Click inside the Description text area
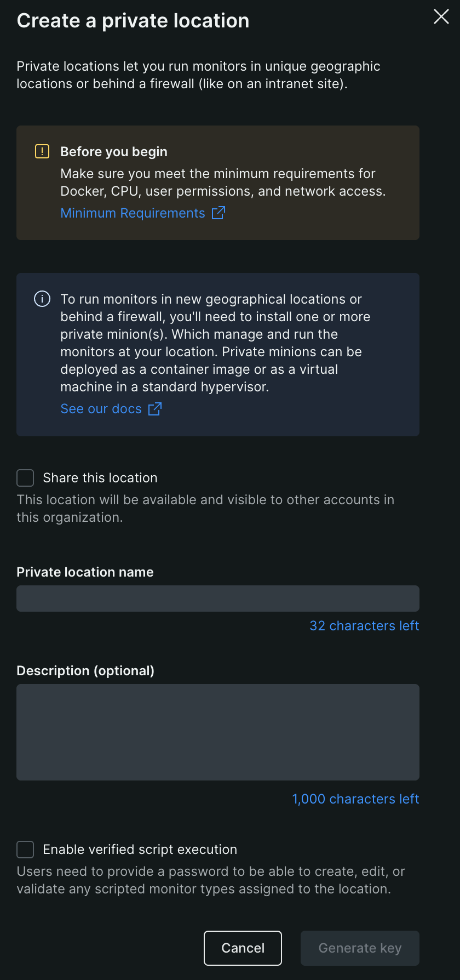Screen dimensions: 460x980 point(218,732)
